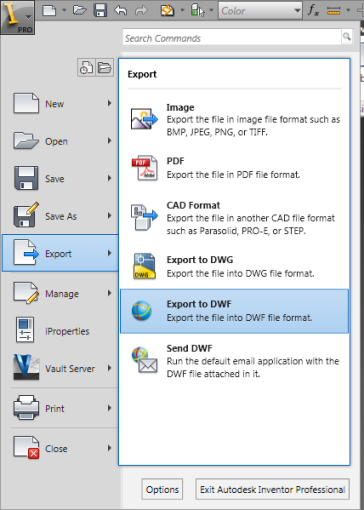Click the Close document red X icon
364x510 pixels.
point(26,448)
